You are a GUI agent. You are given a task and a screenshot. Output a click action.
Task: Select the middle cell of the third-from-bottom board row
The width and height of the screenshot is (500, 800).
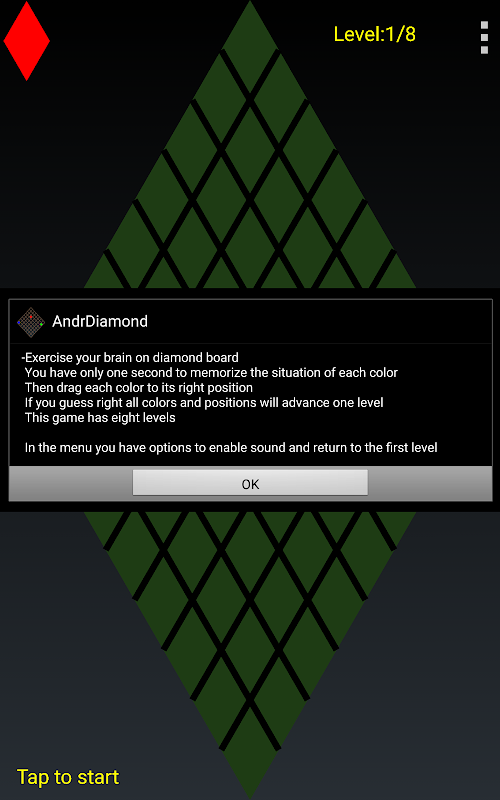(250, 653)
